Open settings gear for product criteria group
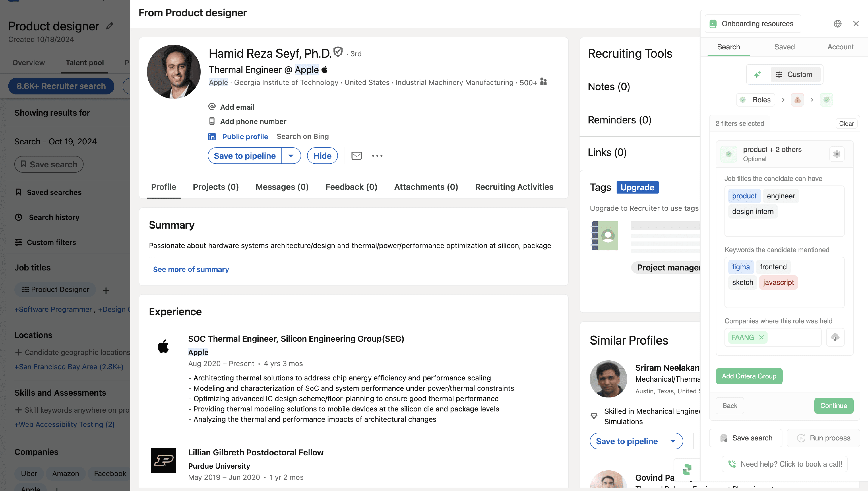 click(837, 154)
